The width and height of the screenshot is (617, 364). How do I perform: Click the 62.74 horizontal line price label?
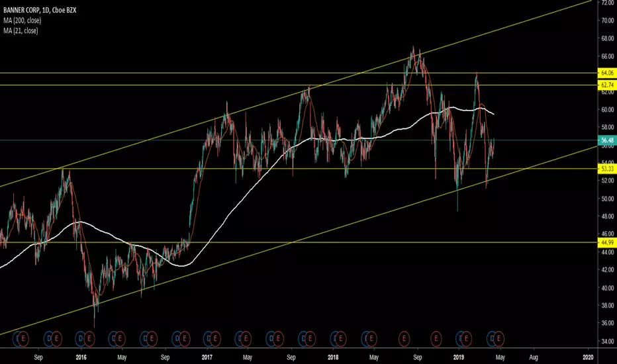[x=607, y=85]
